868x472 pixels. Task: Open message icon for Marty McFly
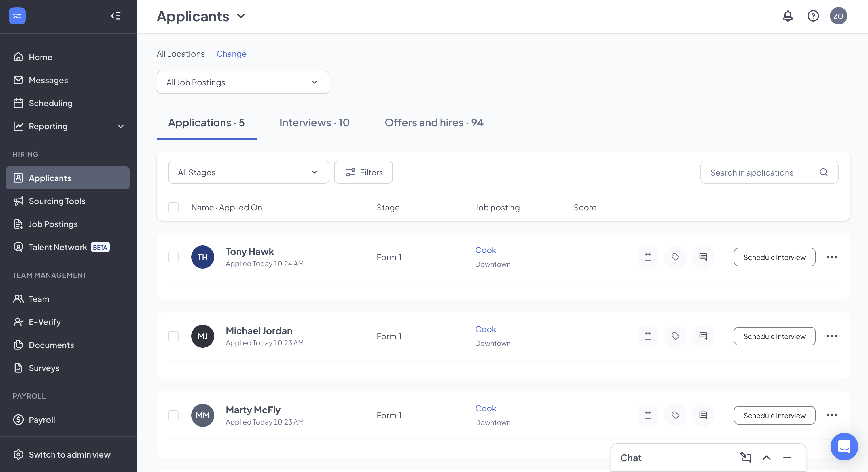click(703, 415)
